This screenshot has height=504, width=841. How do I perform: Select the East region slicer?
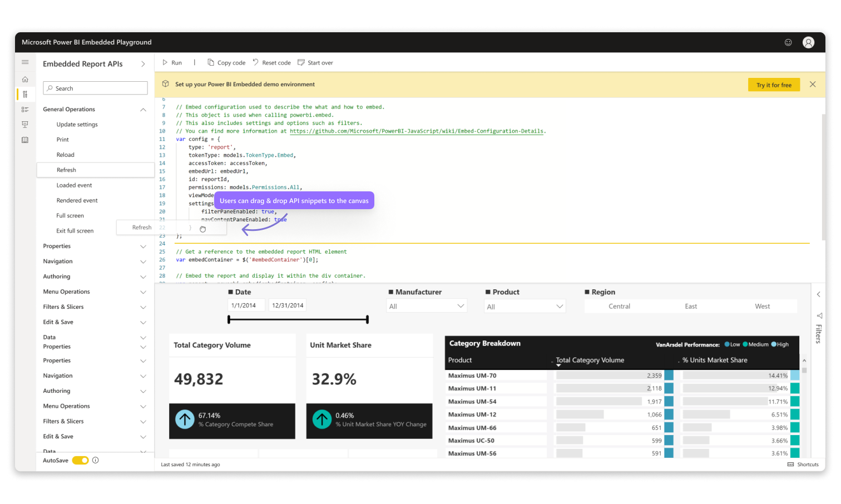coord(691,307)
